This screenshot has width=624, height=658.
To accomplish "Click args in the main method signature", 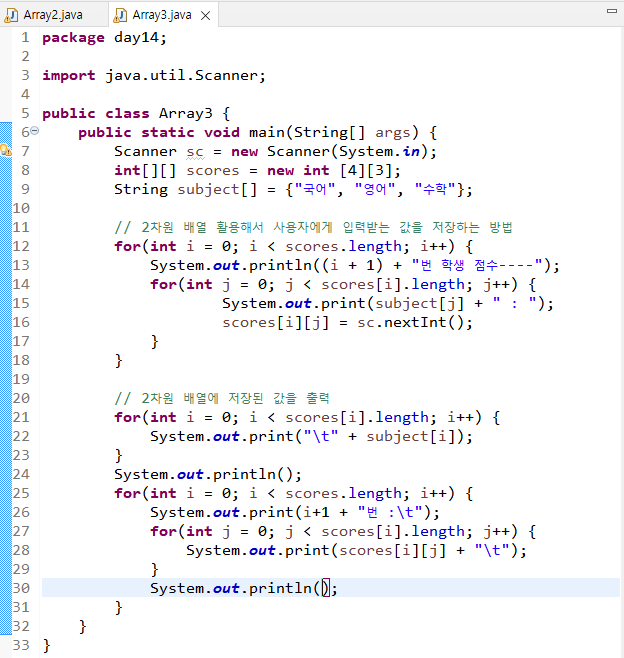I will pyautogui.click(x=392, y=133).
